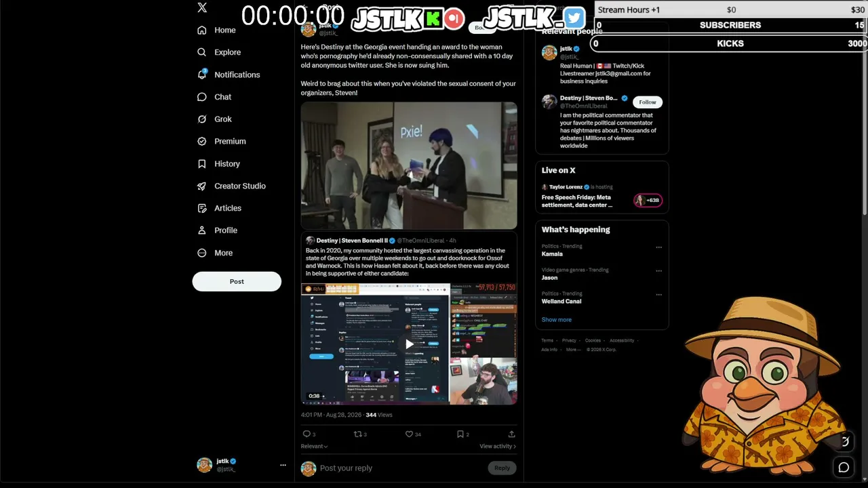Click the jstlk avatar at bottom left

tap(204, 465)
